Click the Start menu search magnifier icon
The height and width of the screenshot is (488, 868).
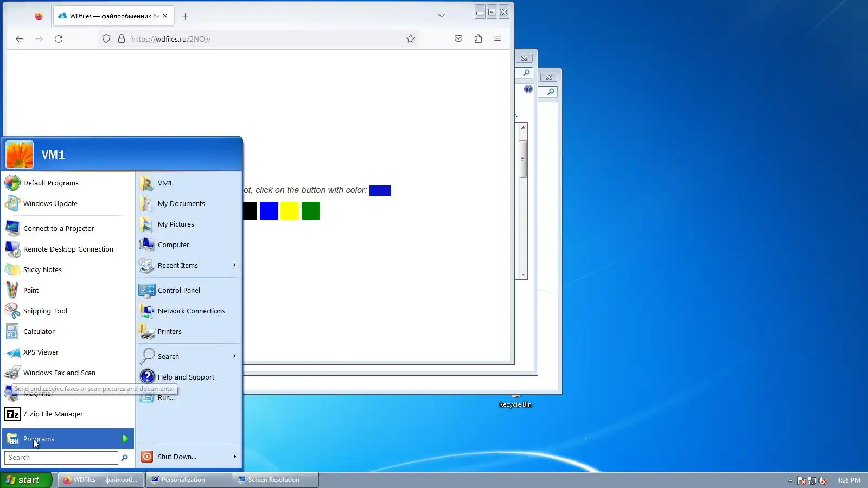point(124,458)
